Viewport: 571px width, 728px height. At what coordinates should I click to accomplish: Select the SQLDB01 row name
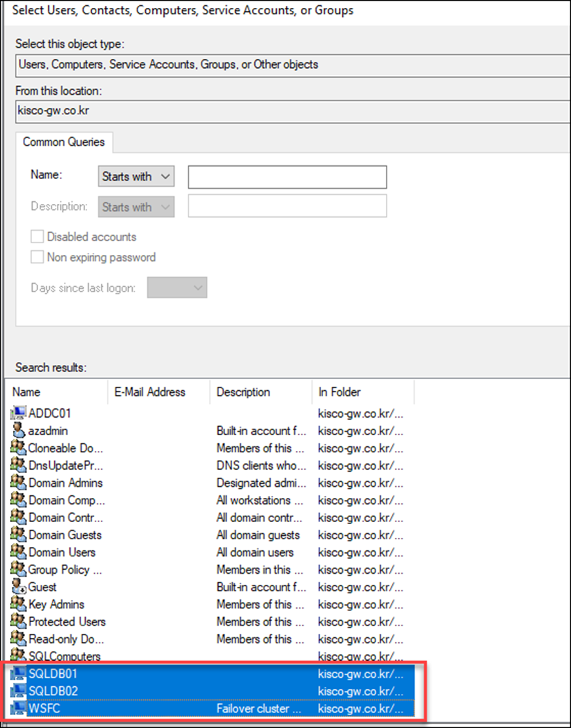53,674
